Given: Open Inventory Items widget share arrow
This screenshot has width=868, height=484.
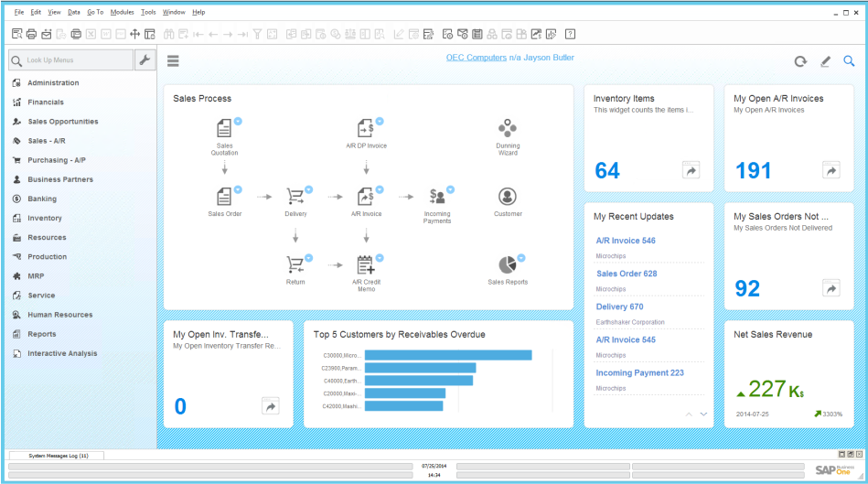Looking at the screenshot, I should 691,170.
